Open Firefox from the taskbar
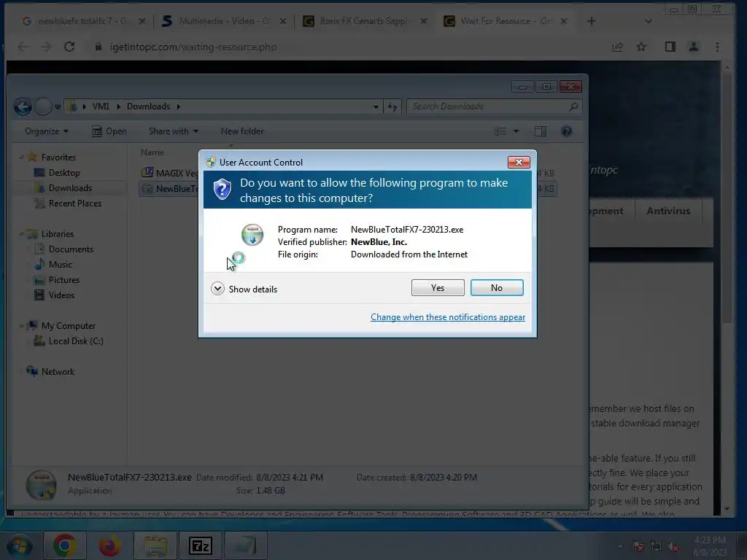Viewport: 747px width, 560px height. click(109, 545)
